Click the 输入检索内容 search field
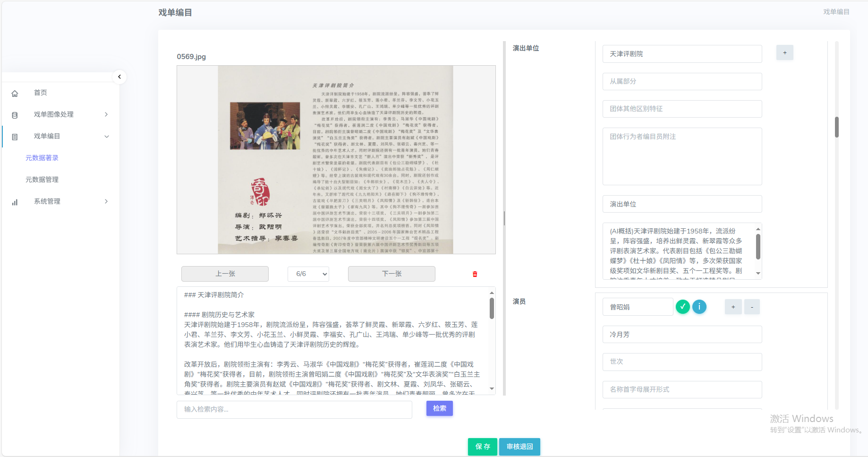 pyautogui.click(x=294, y=410)
